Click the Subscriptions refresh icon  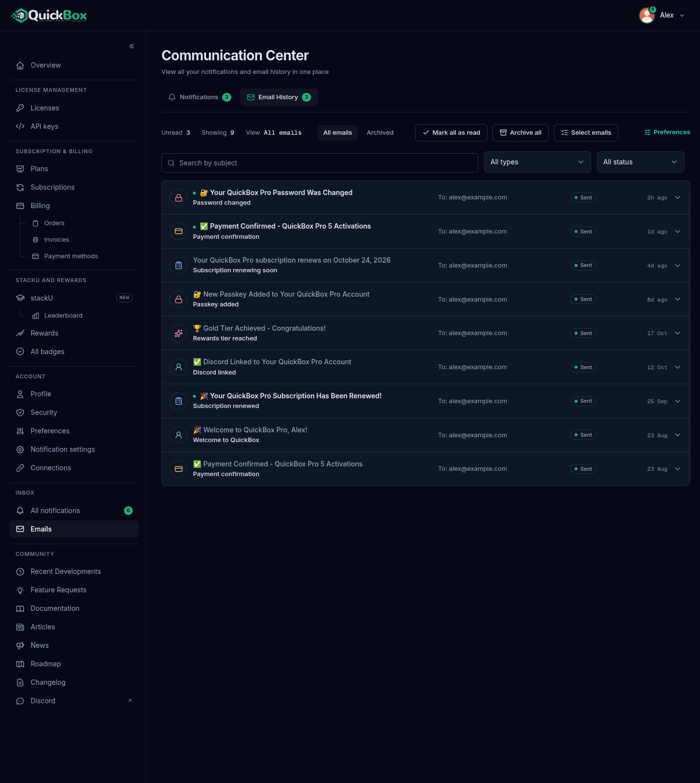(20, 187)
